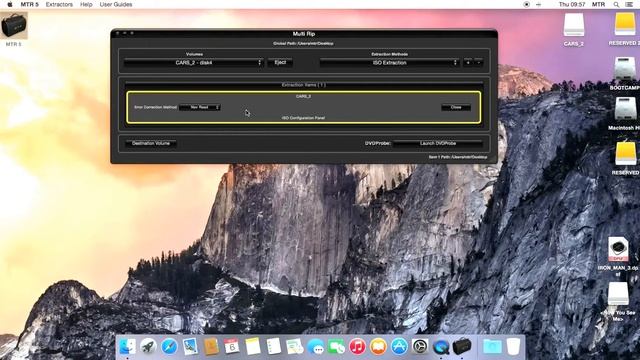Screen dimensions: 640x360
Task: Open Calendar from the Dock
Action: pyautogui.click(x=232, y=347)
